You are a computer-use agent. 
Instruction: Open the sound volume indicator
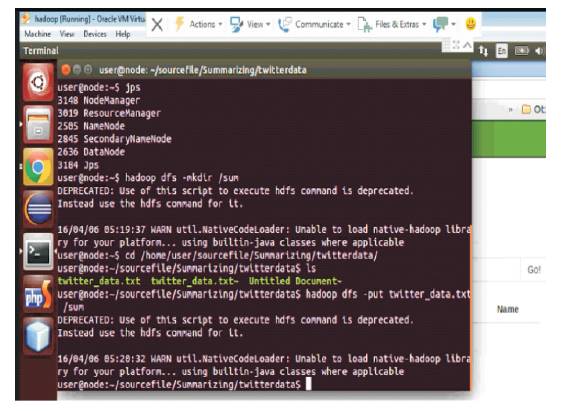pos(538,51)
